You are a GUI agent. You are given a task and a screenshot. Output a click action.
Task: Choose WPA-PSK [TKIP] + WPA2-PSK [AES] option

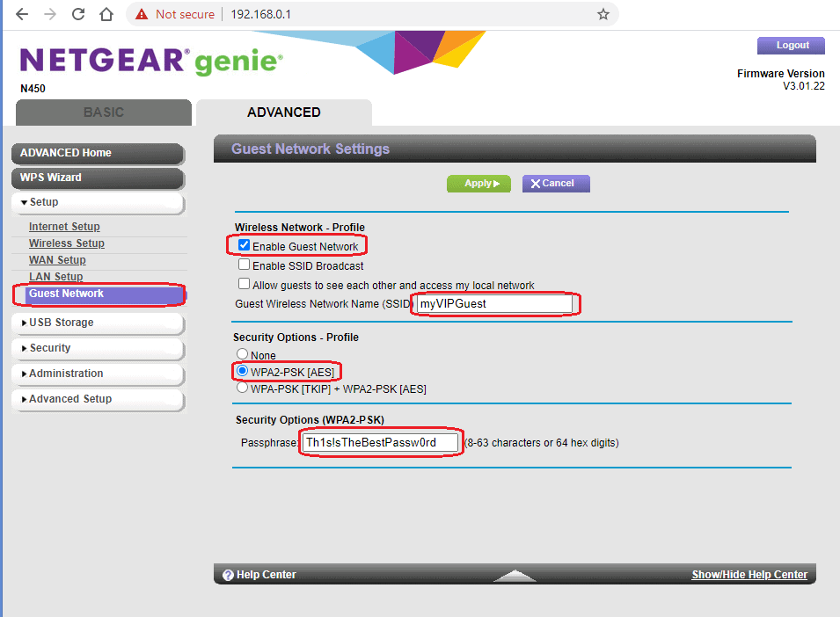242,388
